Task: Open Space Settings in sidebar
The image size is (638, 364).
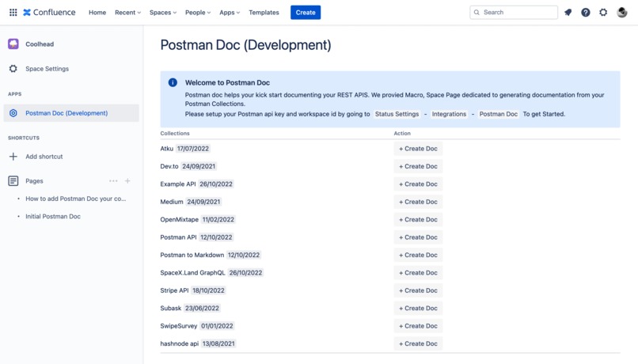Action: (47, 69)
